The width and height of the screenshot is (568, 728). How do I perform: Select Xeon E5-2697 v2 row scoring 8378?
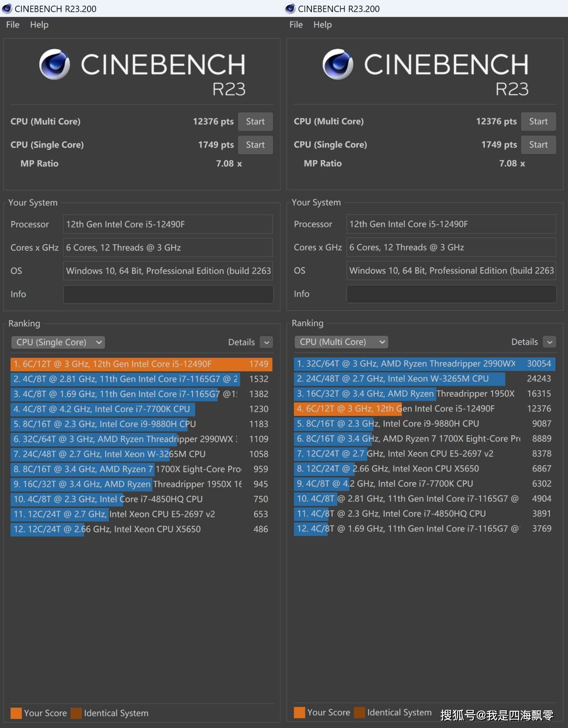pyautogui.click(x=425, y=454)
